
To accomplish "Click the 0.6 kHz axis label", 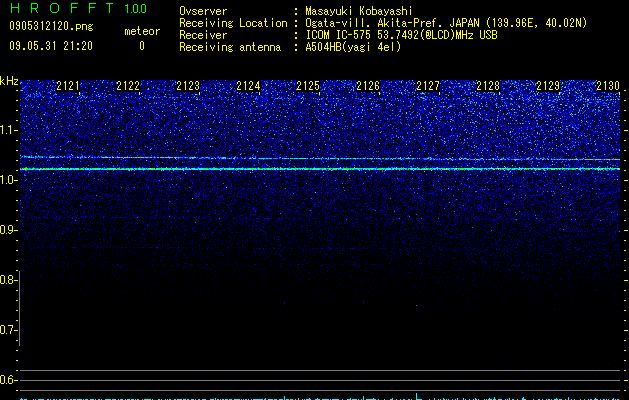I will pyautogui.click(x=8, y=380).
